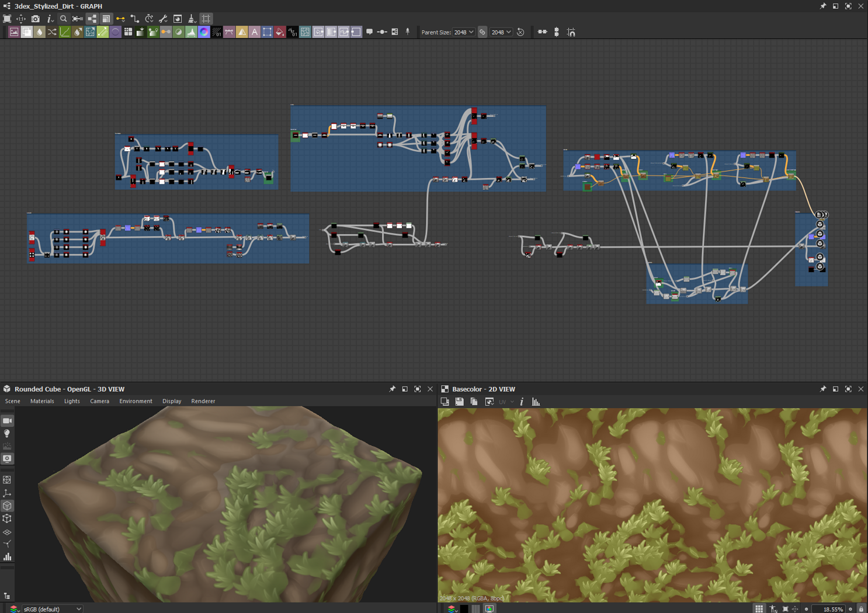Toggle the monitor color display icon in 2D view

coord(489,609)
